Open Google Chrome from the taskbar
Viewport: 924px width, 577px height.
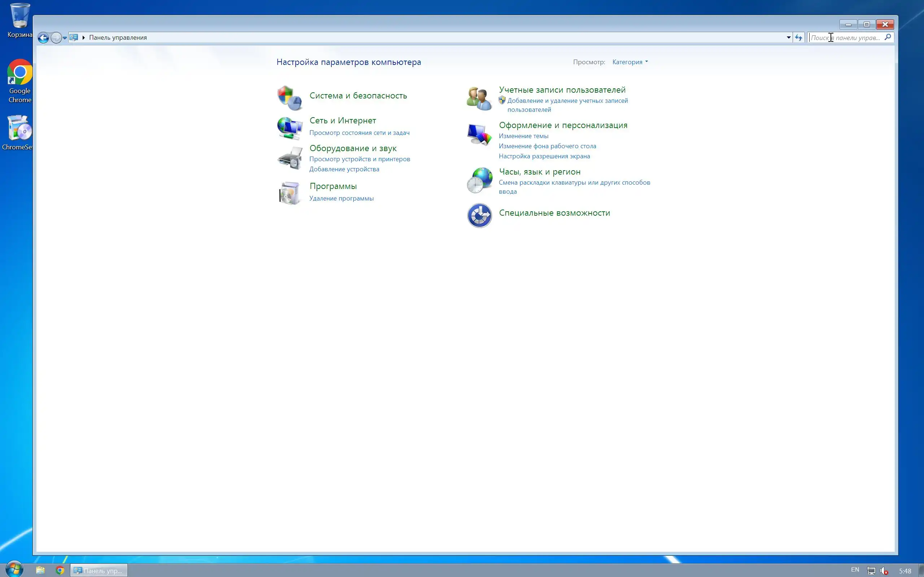coord(60,571)
